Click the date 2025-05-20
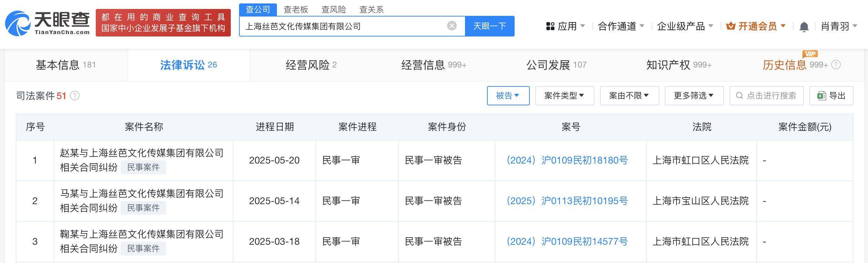868x263 pixels. 274,160
